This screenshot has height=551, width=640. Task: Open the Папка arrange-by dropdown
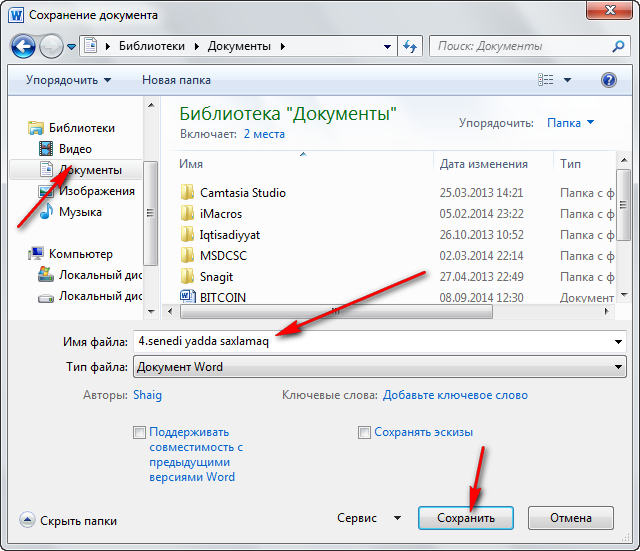click(x=570, y=122)
